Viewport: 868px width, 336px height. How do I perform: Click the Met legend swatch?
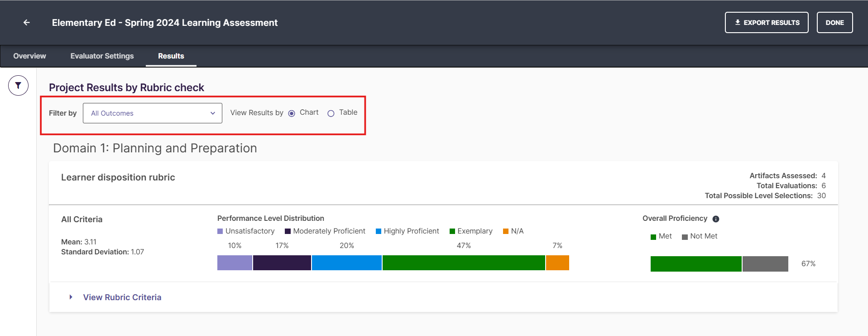653,237
